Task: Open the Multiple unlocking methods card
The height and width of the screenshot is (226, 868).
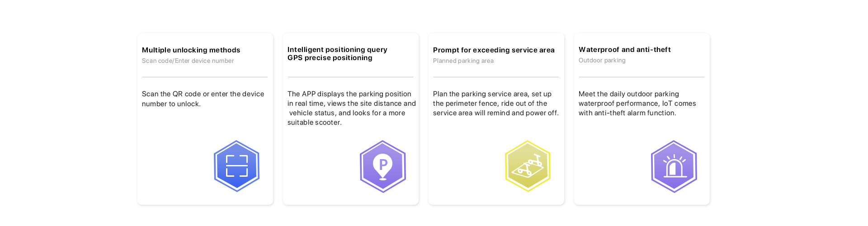Action: click(205, 119)
